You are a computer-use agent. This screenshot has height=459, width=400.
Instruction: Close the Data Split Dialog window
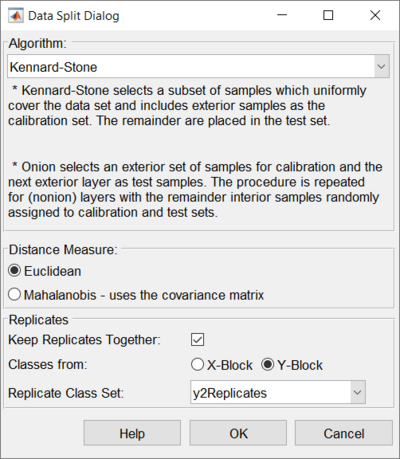click(375, 15)
